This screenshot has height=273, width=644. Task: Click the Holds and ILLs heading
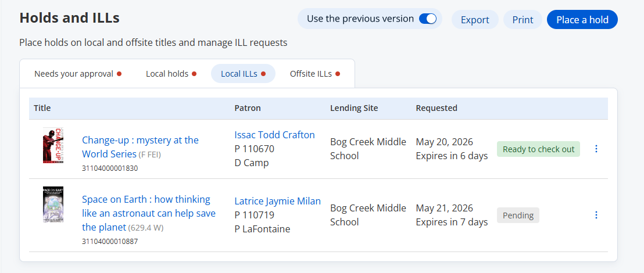69,18
